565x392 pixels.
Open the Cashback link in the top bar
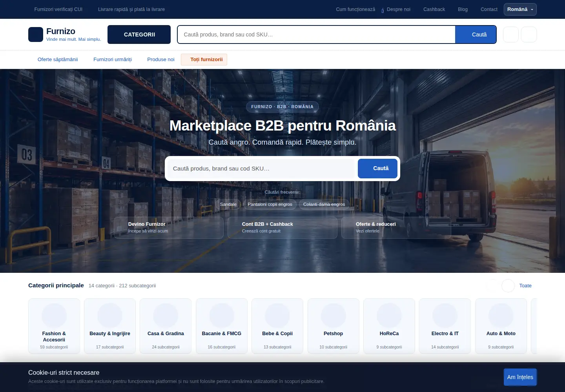coord(434,9)
